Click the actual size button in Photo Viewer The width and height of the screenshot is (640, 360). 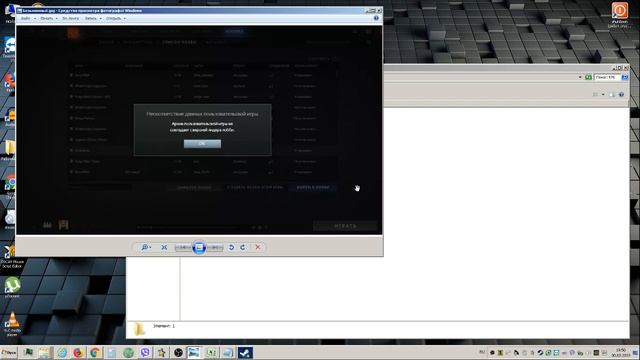tap(164, 247)
